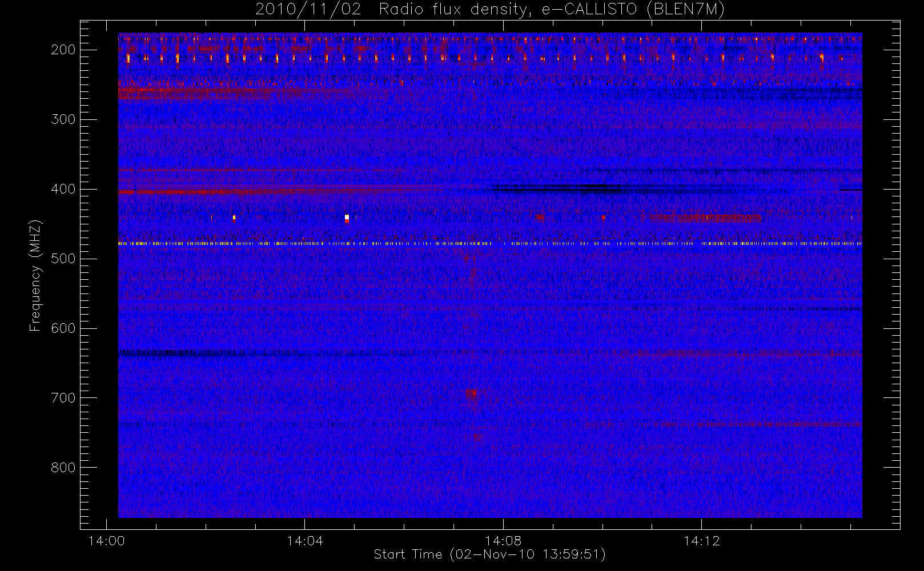Click the bright white-red burst near 14:05
The width and height of the screenshot is (924, 571).
pyautogui.click(x=347, y=218)
